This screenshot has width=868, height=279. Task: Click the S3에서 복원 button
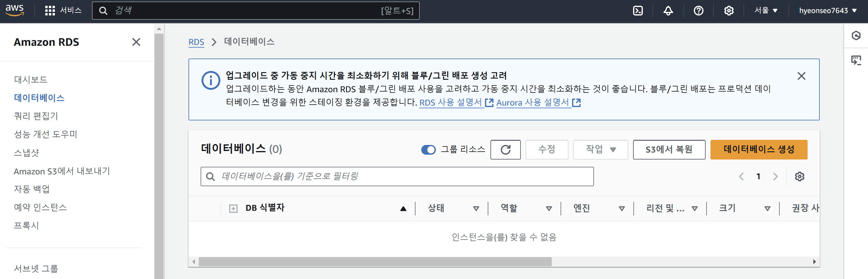[669, 150]
